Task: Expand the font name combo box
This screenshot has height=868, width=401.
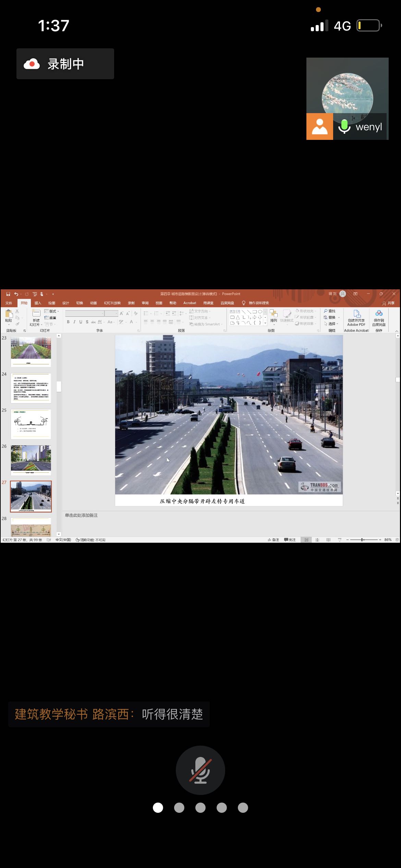Action: [x=102, y=313]
